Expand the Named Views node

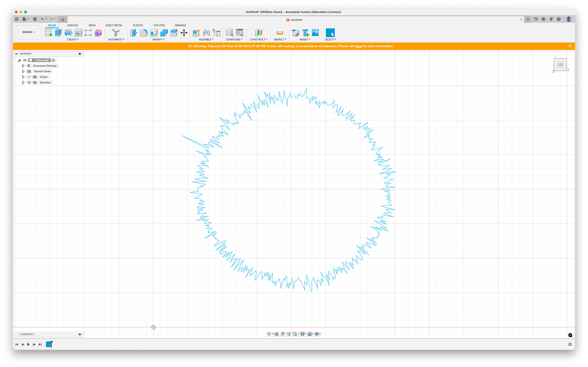23,71
